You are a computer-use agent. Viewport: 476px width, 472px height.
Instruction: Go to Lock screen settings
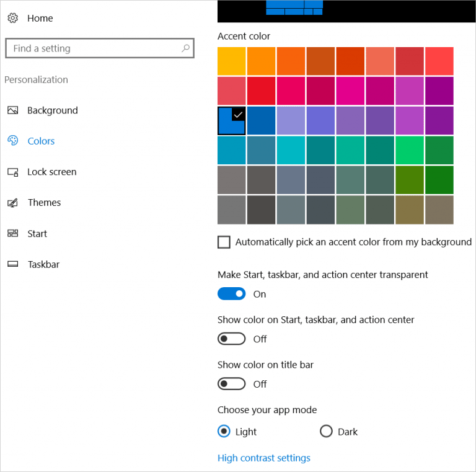click(x=51, y=172)
